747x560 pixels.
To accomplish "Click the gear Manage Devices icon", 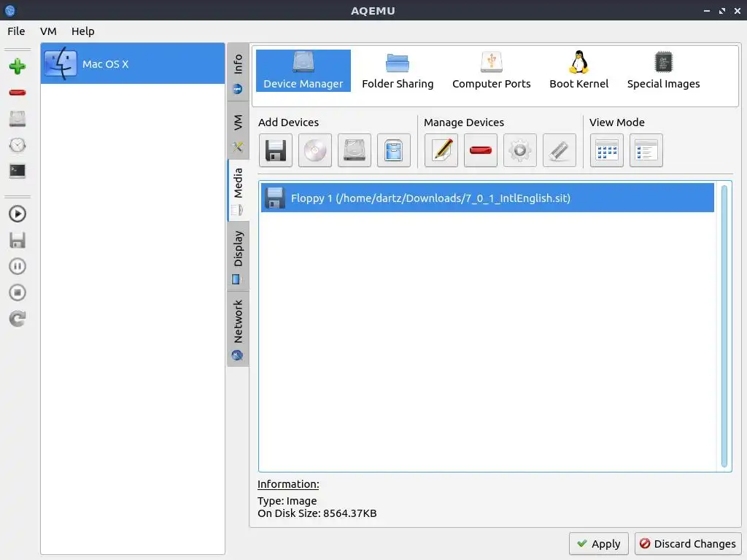I will pos(519,150).
